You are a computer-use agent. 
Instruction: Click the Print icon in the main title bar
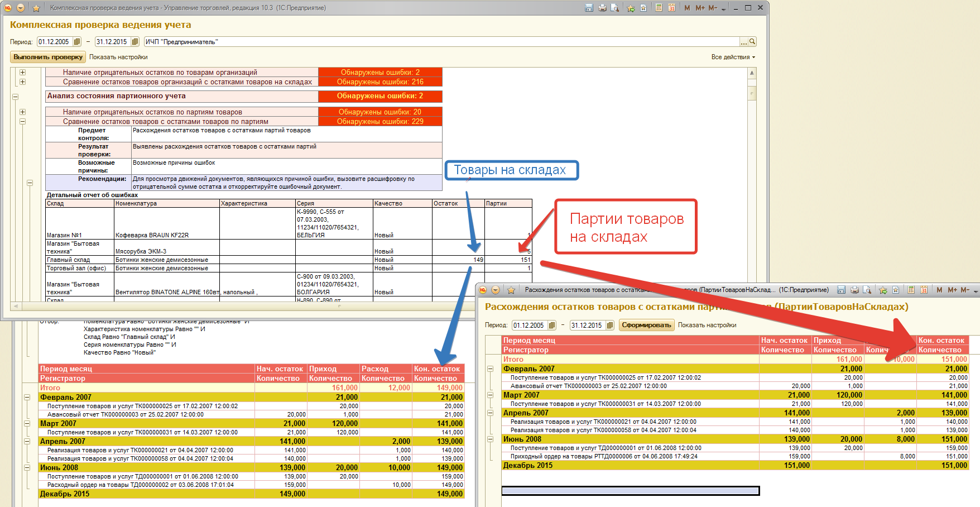click(602, 8)
